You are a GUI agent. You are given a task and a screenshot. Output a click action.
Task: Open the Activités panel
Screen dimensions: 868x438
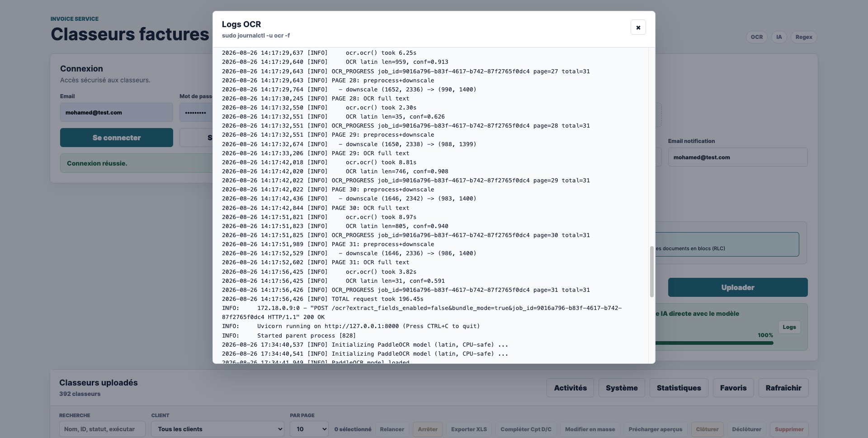point(570,388)
